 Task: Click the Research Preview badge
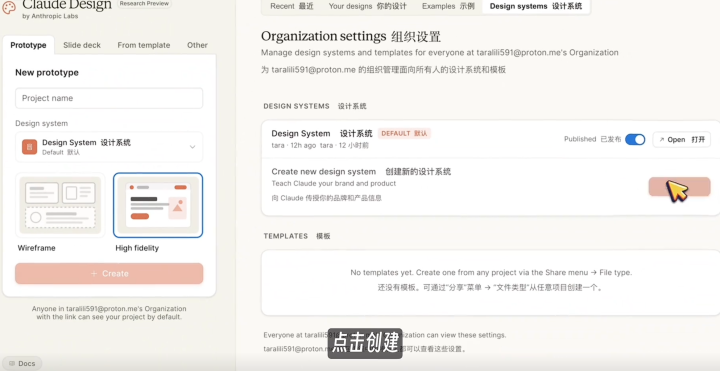point(144,4)
